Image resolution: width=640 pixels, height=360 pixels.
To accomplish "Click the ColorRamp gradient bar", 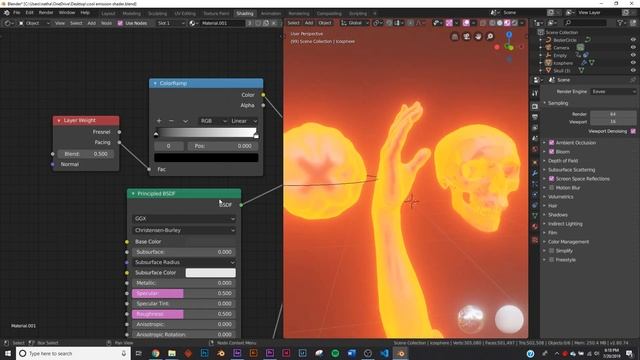I will pyautogui.click(x=206, y=133).
